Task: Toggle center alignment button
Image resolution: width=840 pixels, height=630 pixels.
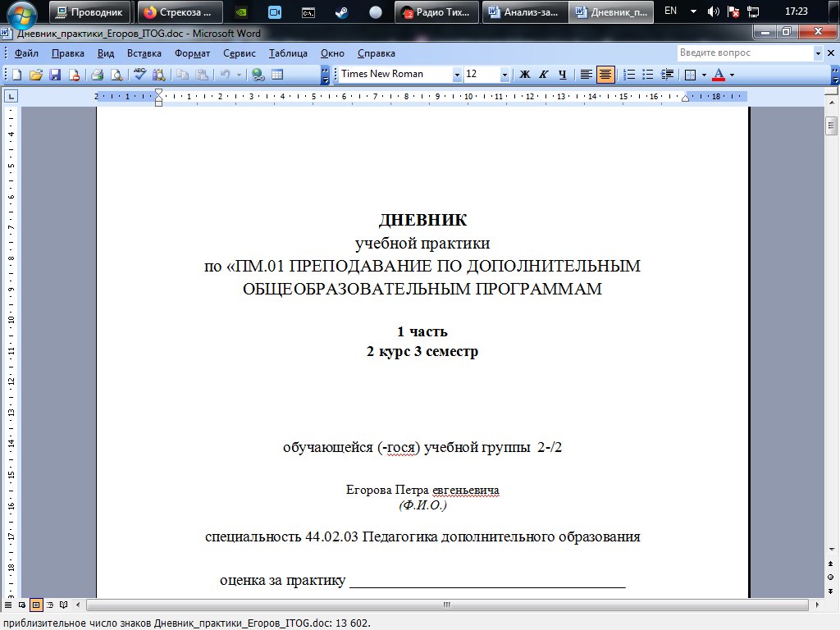Action: 605,75
